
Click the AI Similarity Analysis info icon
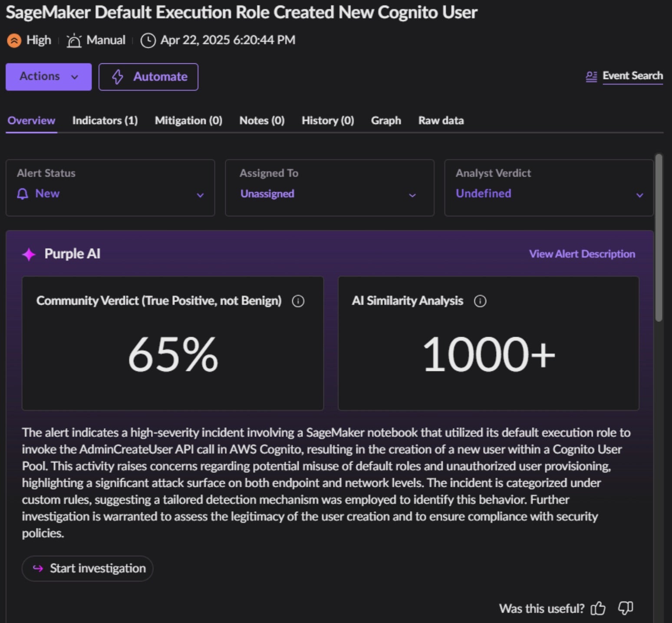(480, 301)
